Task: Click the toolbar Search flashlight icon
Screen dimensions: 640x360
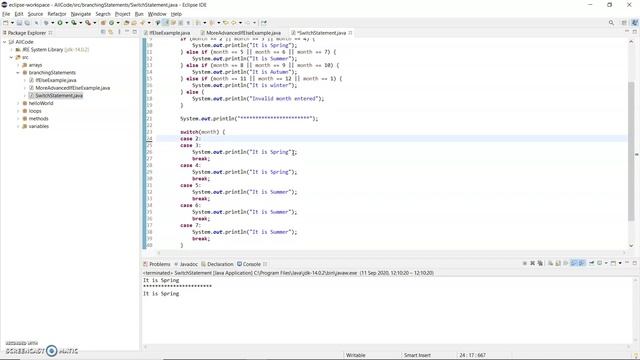Action: pos(142,23)
